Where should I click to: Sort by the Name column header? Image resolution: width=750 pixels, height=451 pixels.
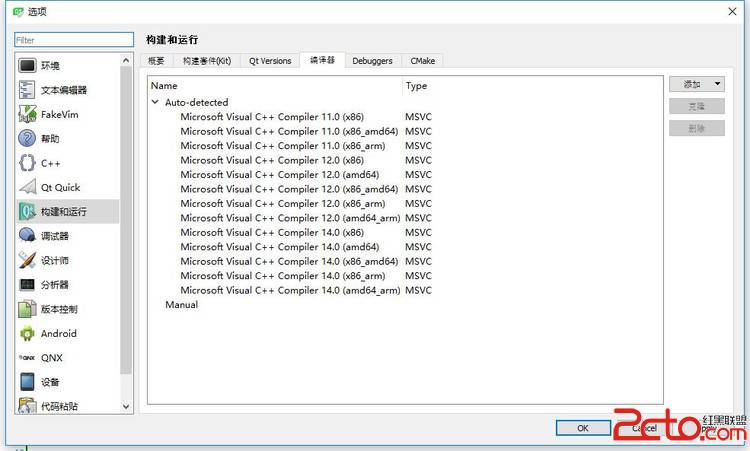(275, 86)
